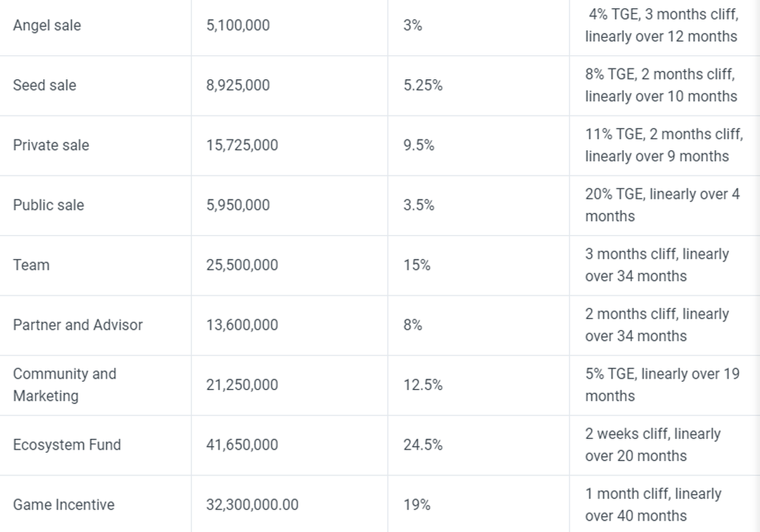Select the Partner and Advisor cell
Image resolution: width=760 pixels, height=532 pixels.
(78, 325)
